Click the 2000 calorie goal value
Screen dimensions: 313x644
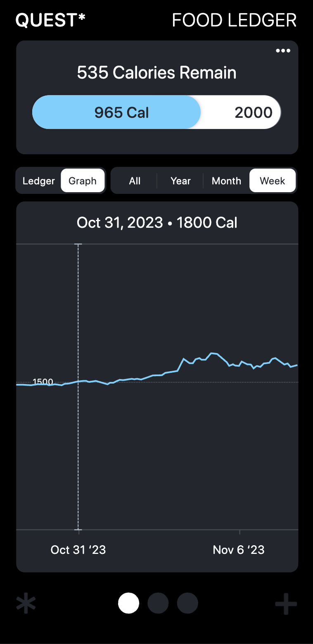[x=253, y=112]
